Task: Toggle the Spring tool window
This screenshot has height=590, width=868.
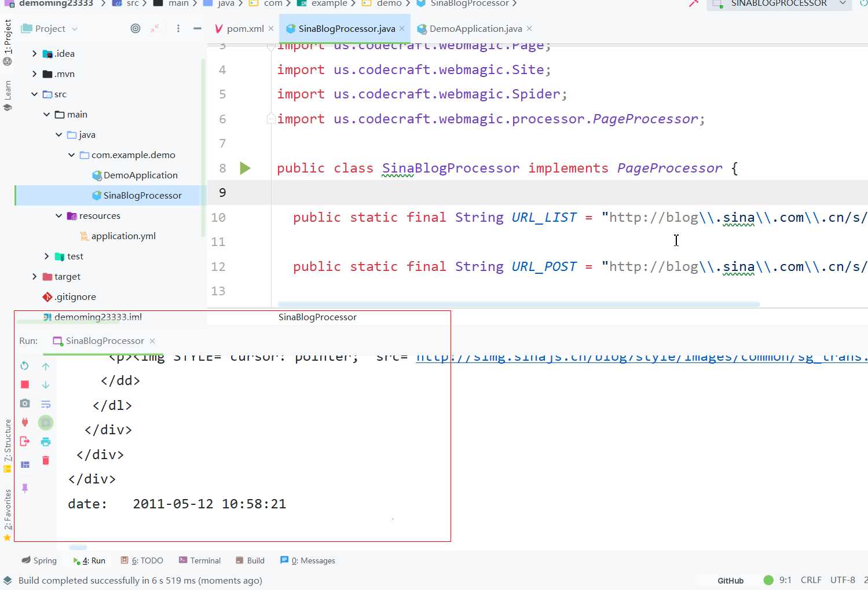Action: click(x=39, y=560)
